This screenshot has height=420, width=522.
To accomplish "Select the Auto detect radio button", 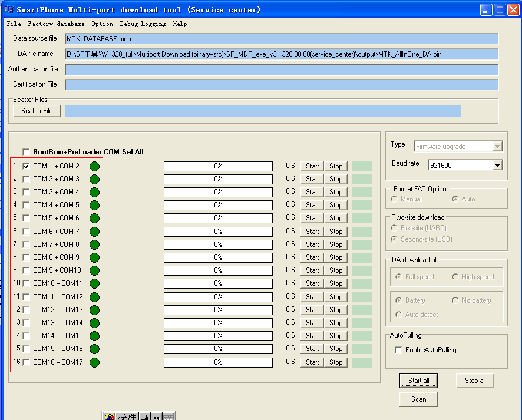I will click(x=398, y=315).
